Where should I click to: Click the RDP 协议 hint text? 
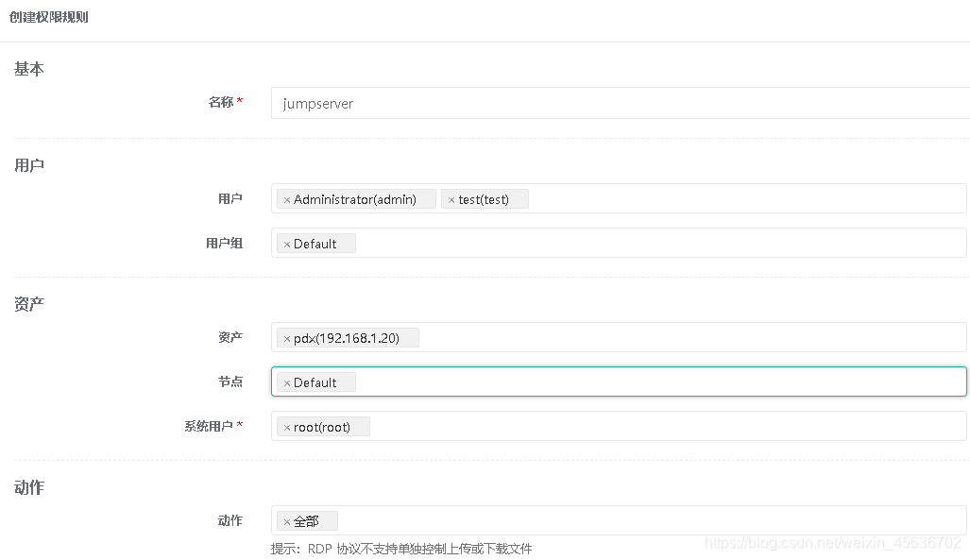(401, 549)
